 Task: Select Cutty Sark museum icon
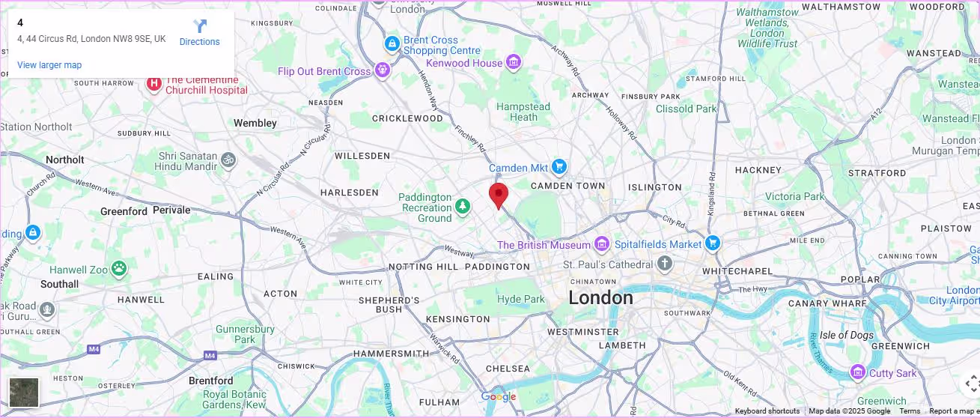pos(858,372)
